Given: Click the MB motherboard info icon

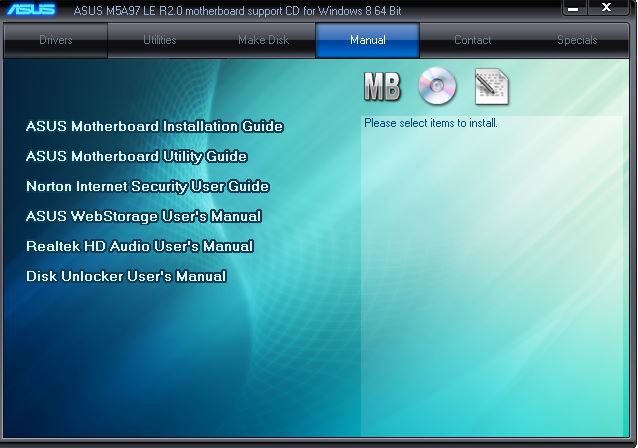Looking at the screenshot, I should [x=382, y=87].
